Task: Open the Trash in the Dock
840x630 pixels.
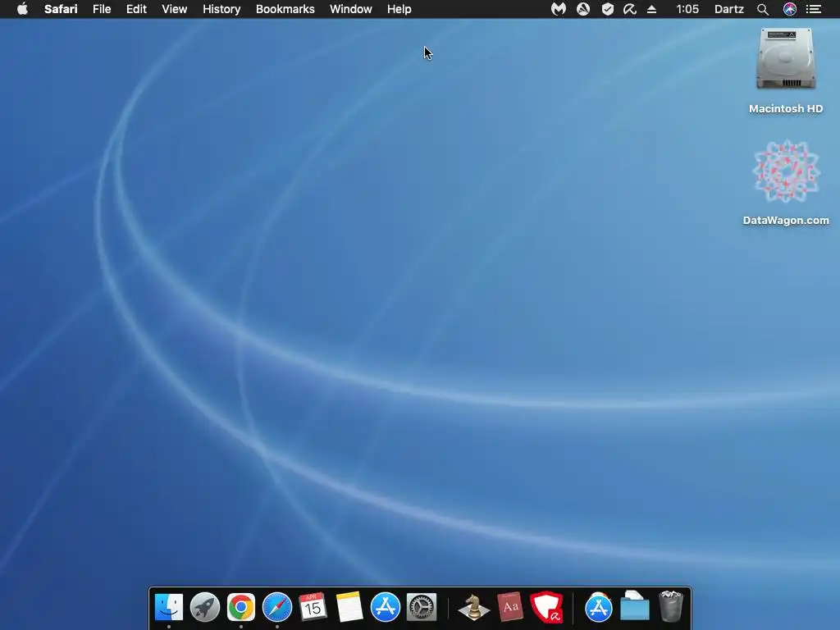Action: click(671, 606)
